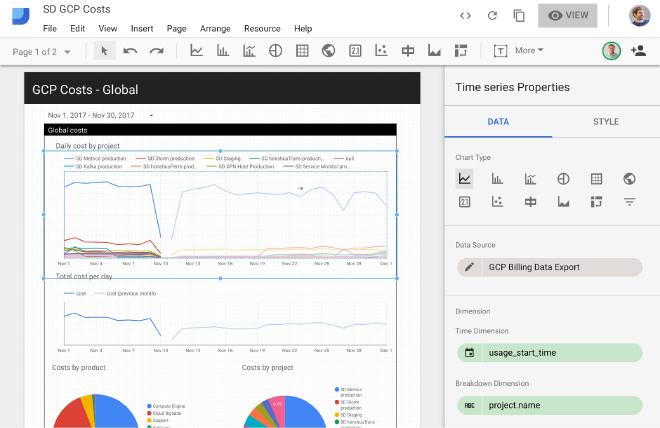The width and height of the screenshot is (660, 428).
Task: Choose area chart type in properties
Action: point(563,202)
